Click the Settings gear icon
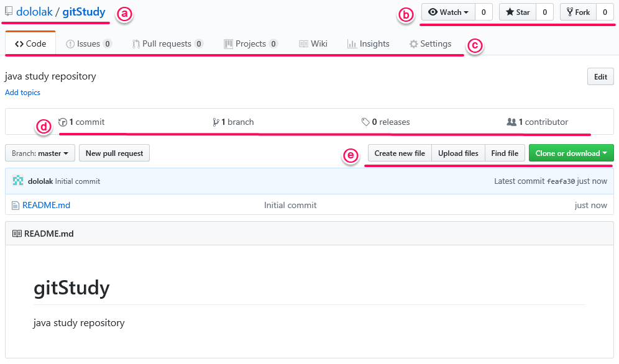 tap(413, 44)
